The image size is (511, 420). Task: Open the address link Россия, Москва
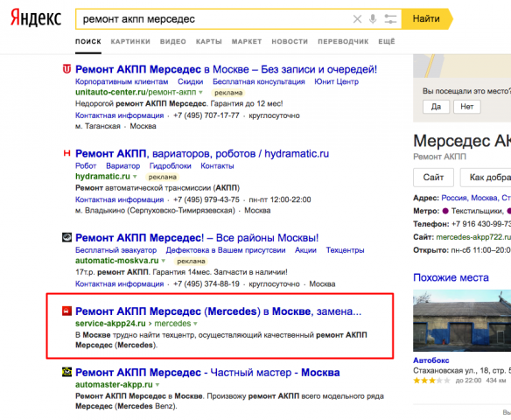click(x=476, y=198)
